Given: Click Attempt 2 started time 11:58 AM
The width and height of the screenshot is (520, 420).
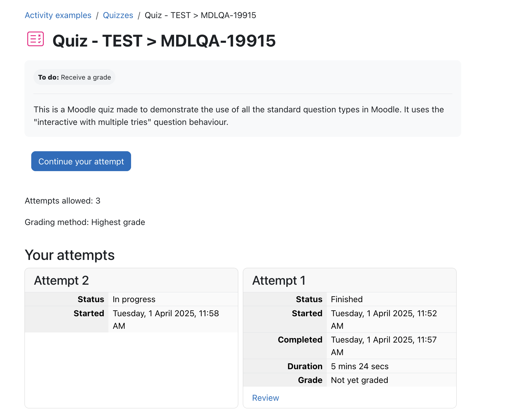Looking at the screenshot, I should point(166,320).
